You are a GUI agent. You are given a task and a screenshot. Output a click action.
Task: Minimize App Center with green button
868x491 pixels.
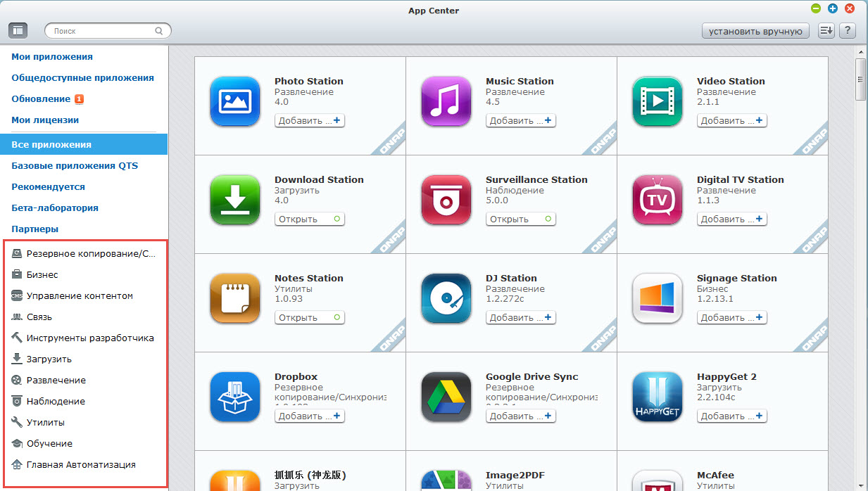(x=816, y=8)
